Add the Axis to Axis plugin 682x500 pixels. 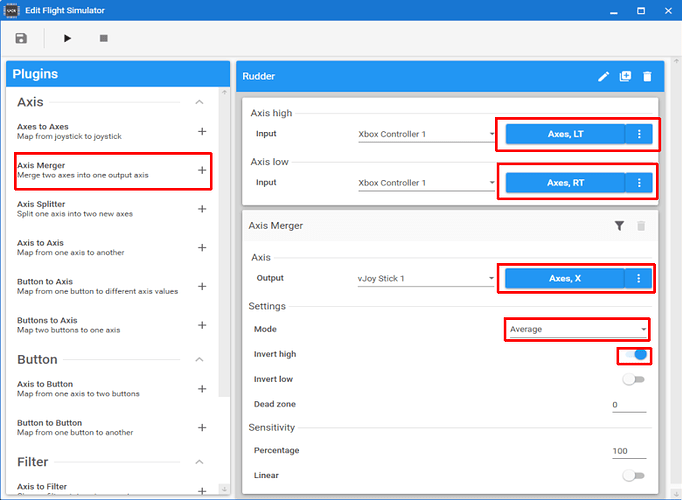click(x=202, y=247)
